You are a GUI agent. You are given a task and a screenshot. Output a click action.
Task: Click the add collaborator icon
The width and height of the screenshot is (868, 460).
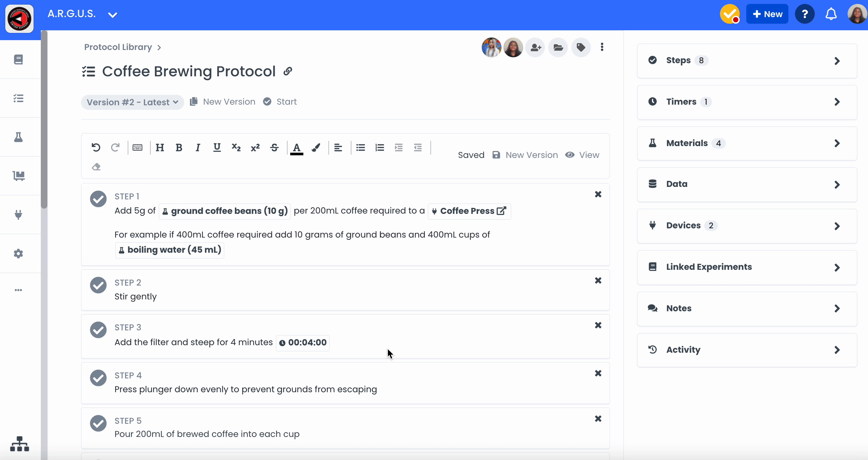[x=535, y=47]
